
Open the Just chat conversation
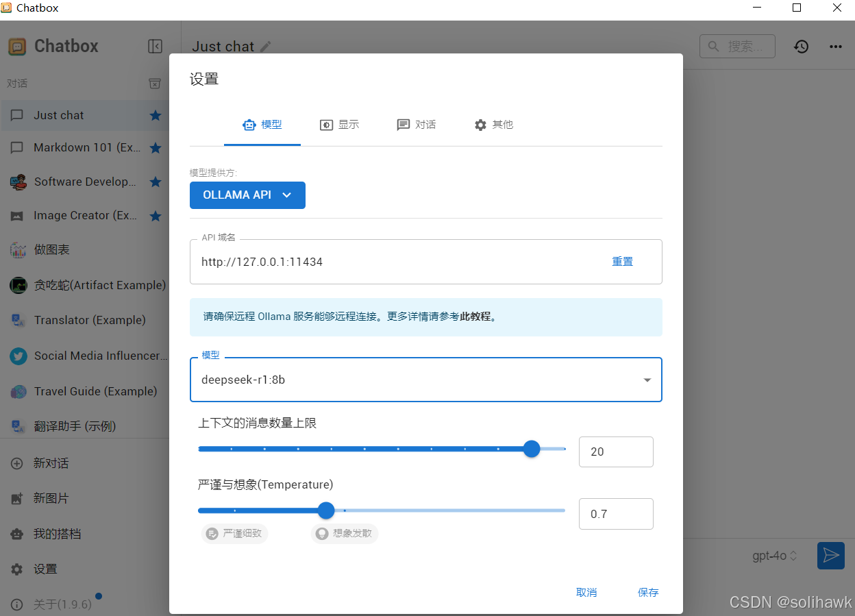[84, 115]
